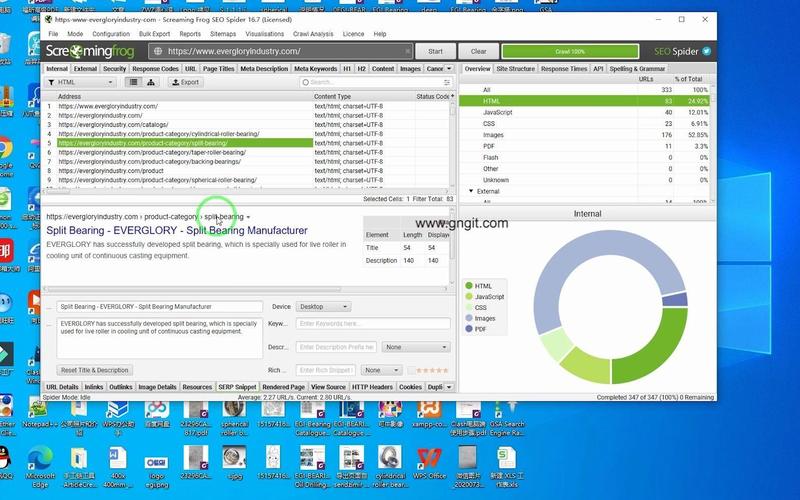The width and height of the screenshot is (800, 500).
Task: Click the search filter options icon
Action: [446, 82]
